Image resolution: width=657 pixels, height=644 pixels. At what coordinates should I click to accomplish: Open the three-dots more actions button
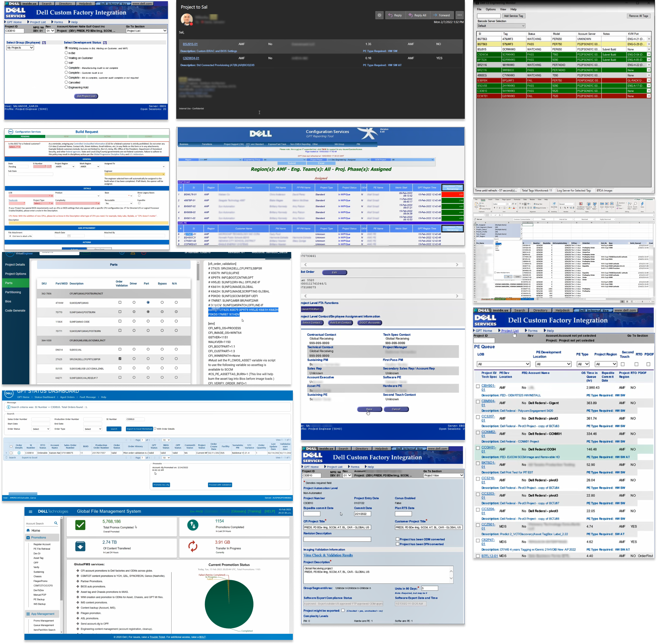459,15
